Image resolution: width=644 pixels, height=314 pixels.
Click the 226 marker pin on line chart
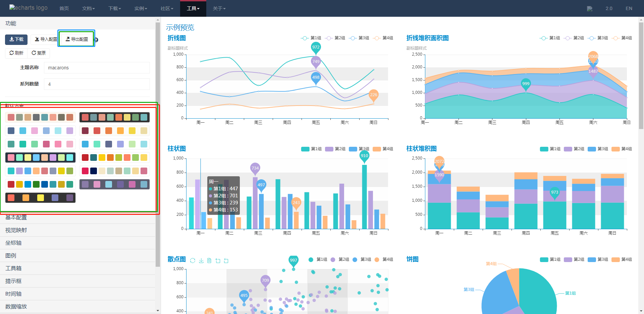click(374, 96)
